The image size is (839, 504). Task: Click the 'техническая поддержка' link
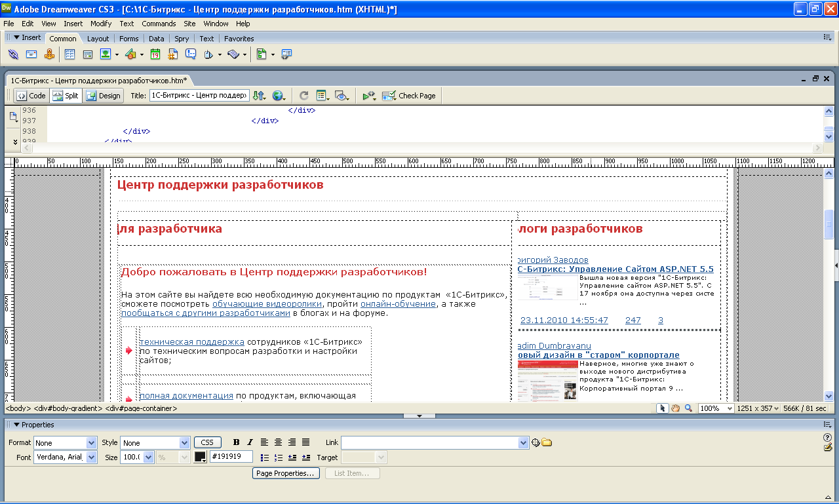(192, 342)
